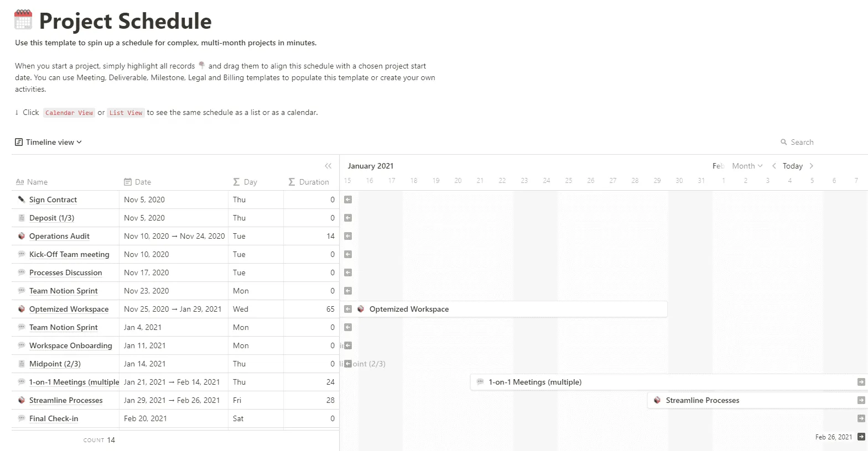
Task: Jump back to Sign Contract on timeline
Action: 348,200
